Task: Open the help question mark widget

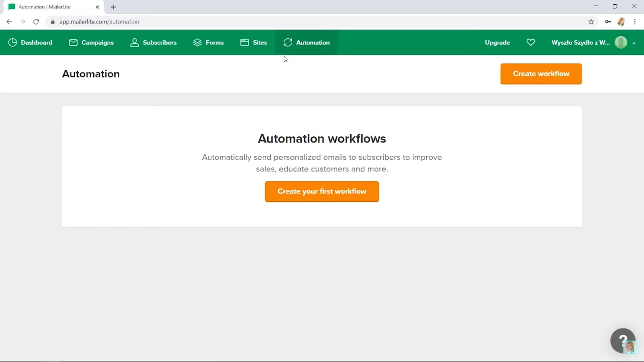Action: [623, 341]
